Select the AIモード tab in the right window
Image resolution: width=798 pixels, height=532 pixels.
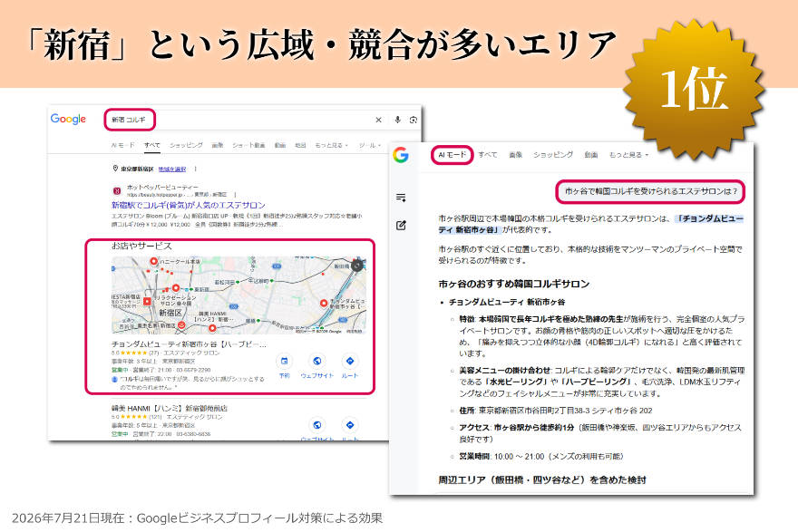tap(452, 155)
